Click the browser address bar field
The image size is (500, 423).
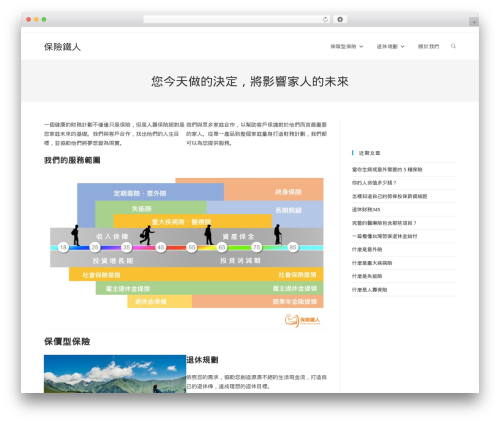[236, 19]
